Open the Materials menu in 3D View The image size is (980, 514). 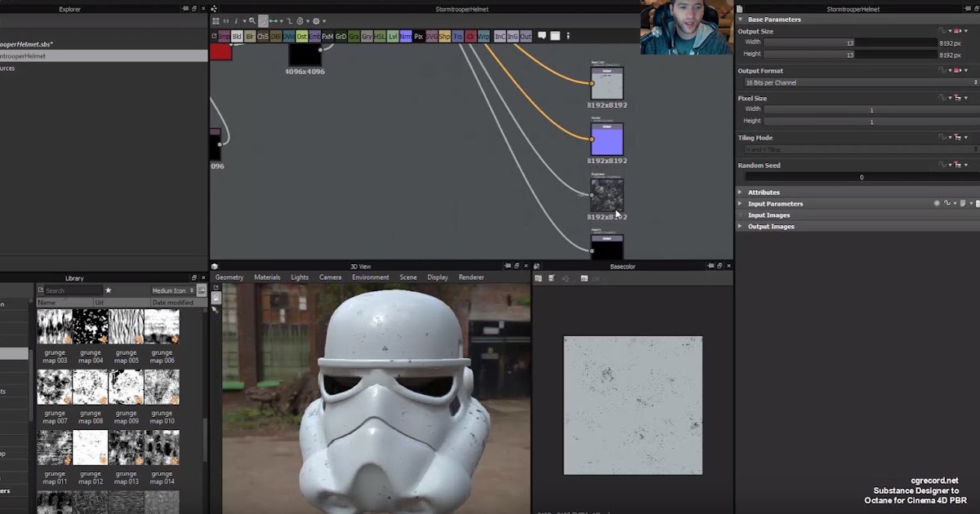click(267, 277)
